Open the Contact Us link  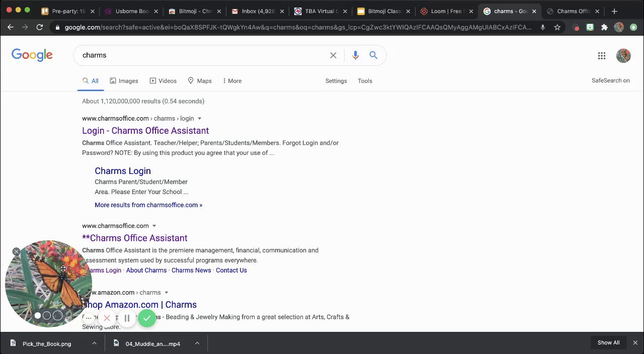pyautogui.click(x=231, y=271)
